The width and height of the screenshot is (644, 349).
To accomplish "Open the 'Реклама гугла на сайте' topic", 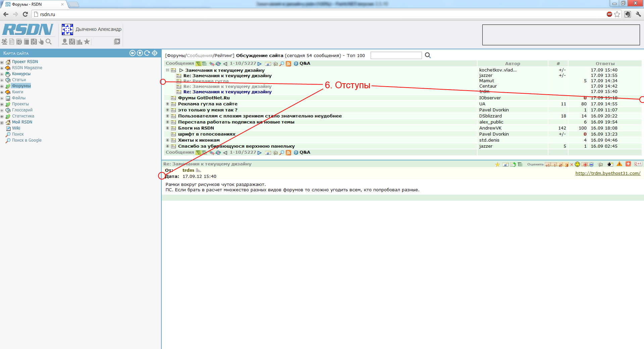I will pyautogui.click(x=208, y=104).
